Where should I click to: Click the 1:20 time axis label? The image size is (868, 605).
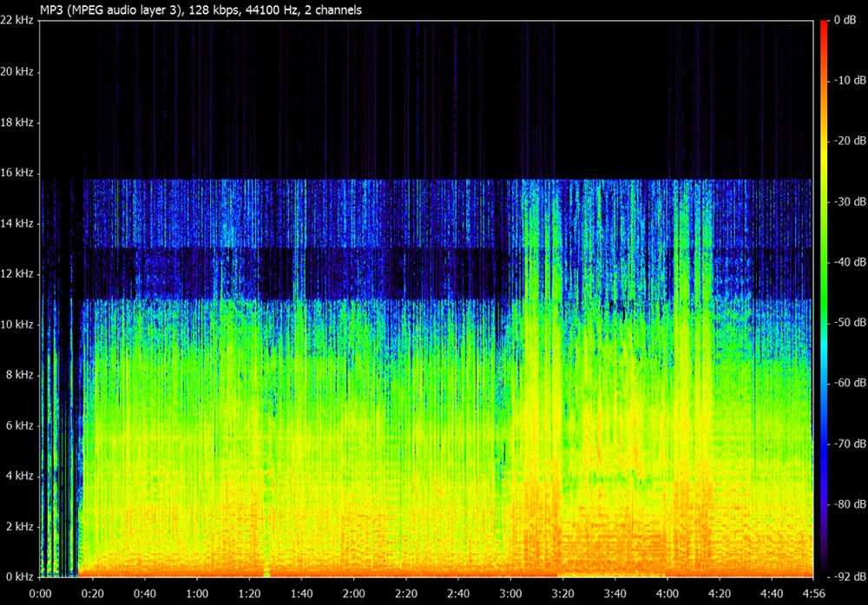(249, 594)
